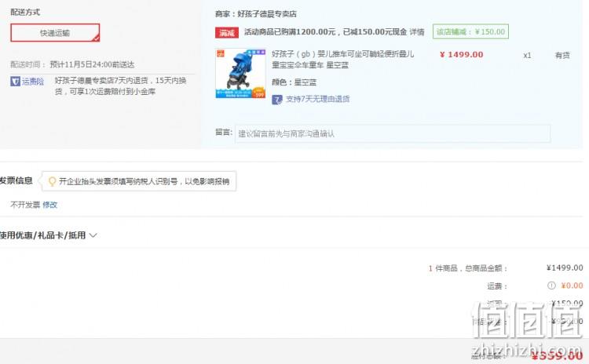Select the 快递运输 delivery method option
Viewport: 589px width, 364px height.
[x=55, y=33]
